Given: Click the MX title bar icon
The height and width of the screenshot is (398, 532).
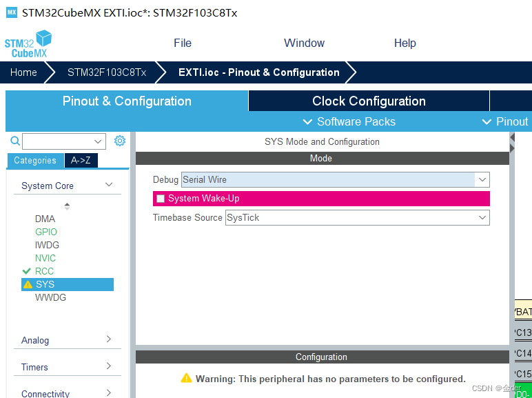Looking at the screenshot, I should [12, 12].
